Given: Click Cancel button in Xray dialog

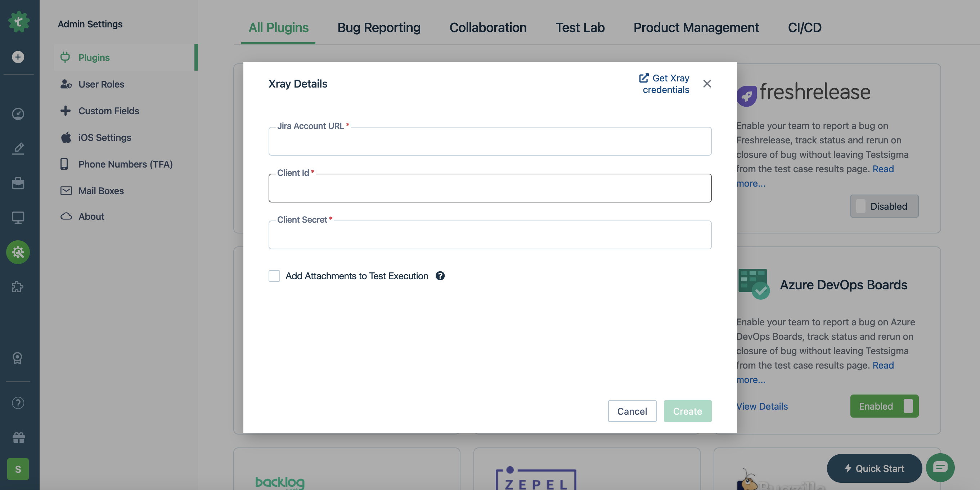Looking at the screenshot, I should (x=632, y=411).
